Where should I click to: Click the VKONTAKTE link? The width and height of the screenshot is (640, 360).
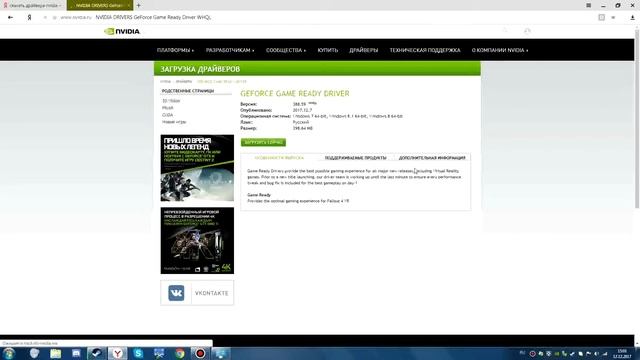point(211,293)
